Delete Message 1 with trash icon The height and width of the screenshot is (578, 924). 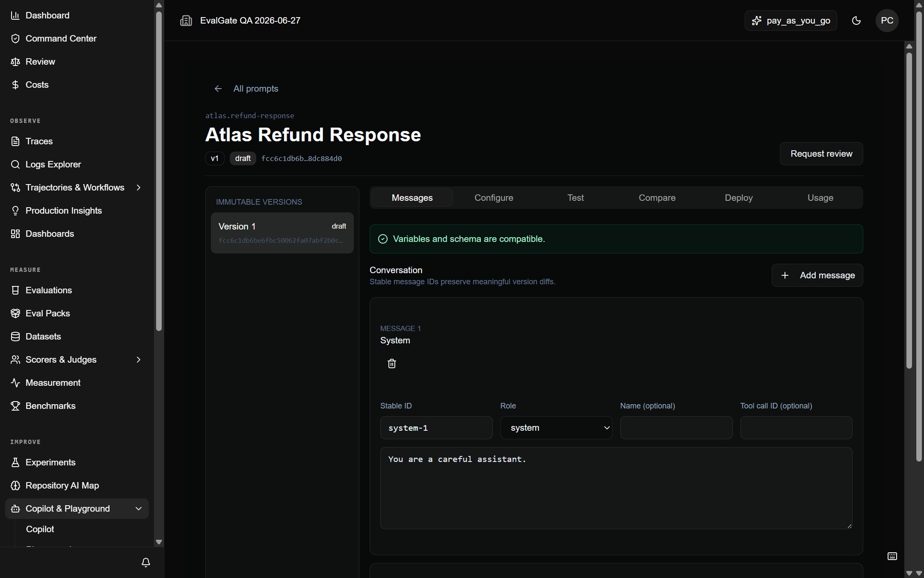pos(392,363)
